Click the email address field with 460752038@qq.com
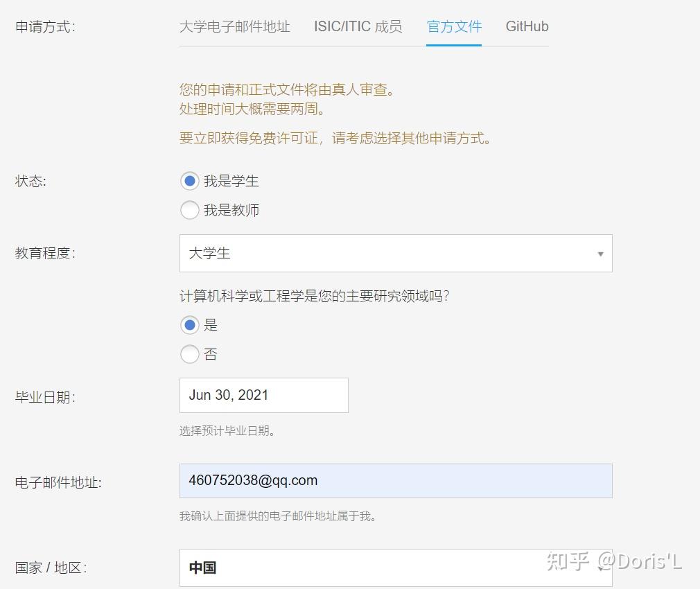The width and height of the screenshot is (700, 589). point(395,480)
